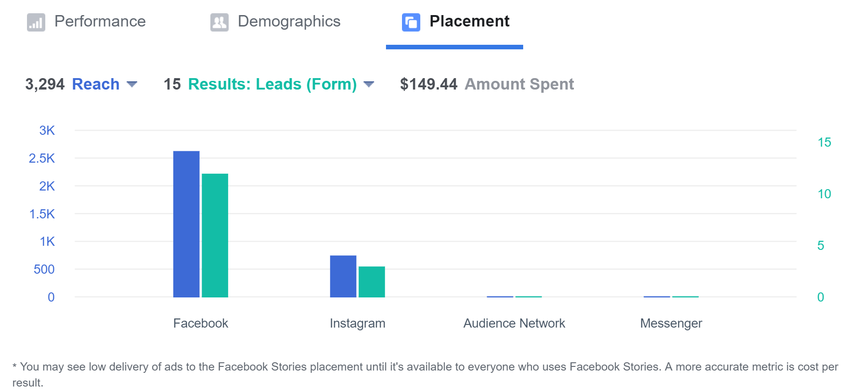The image size is (868, 392).
Task: Click the green Facebook leads bar
Action: click(215, 235)
